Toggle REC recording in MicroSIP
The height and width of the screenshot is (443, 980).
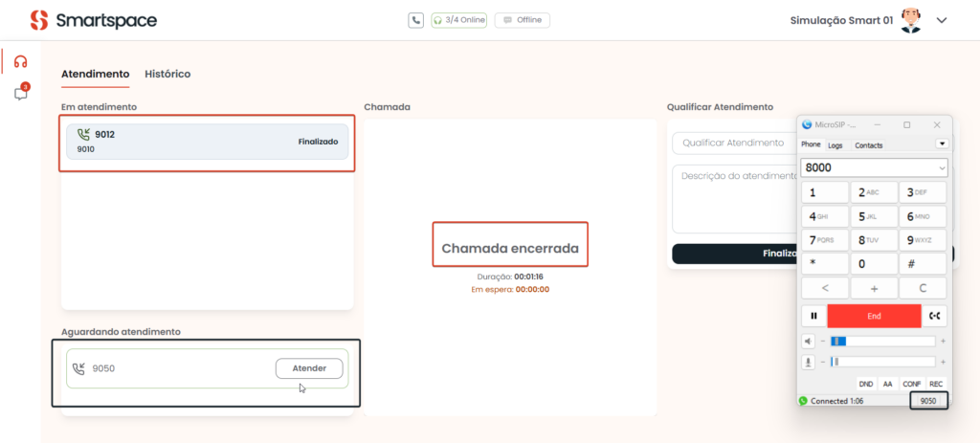[936, 384]
